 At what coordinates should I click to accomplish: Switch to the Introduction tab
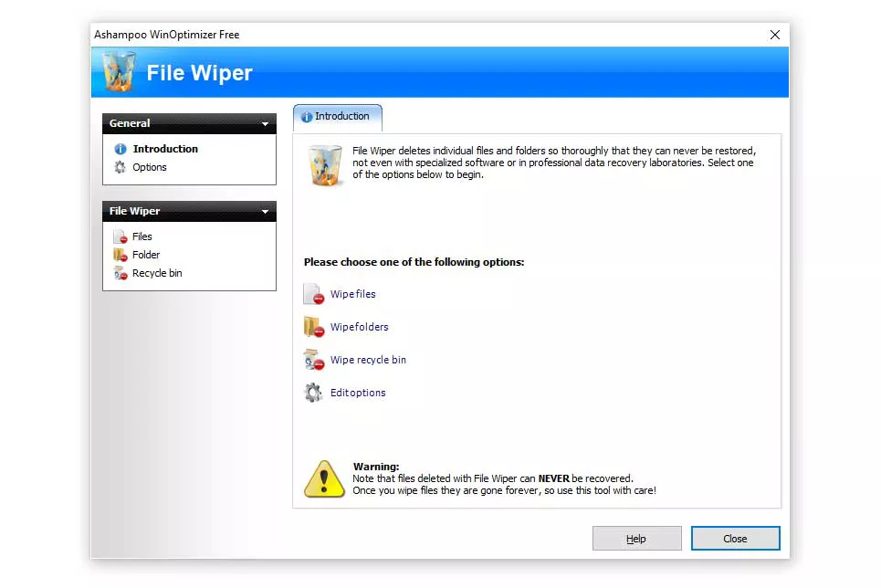coord(337,117)
